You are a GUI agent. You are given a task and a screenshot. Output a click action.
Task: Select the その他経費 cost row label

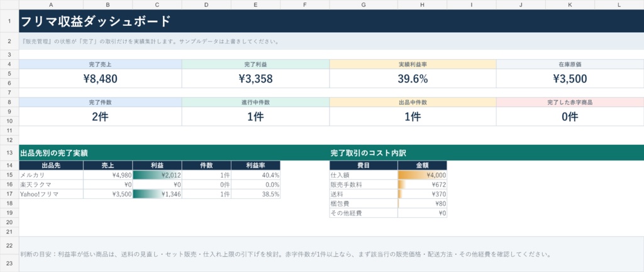coord(364,213)
